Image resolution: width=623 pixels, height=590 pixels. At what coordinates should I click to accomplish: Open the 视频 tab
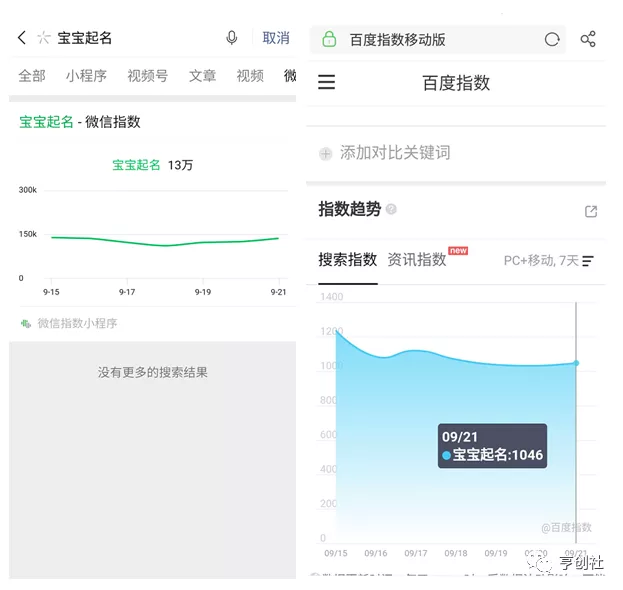pyautogui.click(x=250, y=75)
